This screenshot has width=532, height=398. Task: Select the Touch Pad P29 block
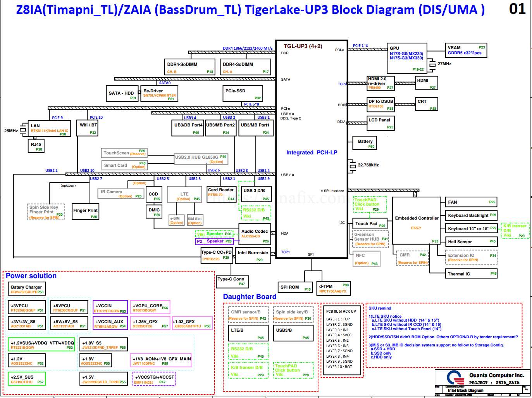point(370,224)
